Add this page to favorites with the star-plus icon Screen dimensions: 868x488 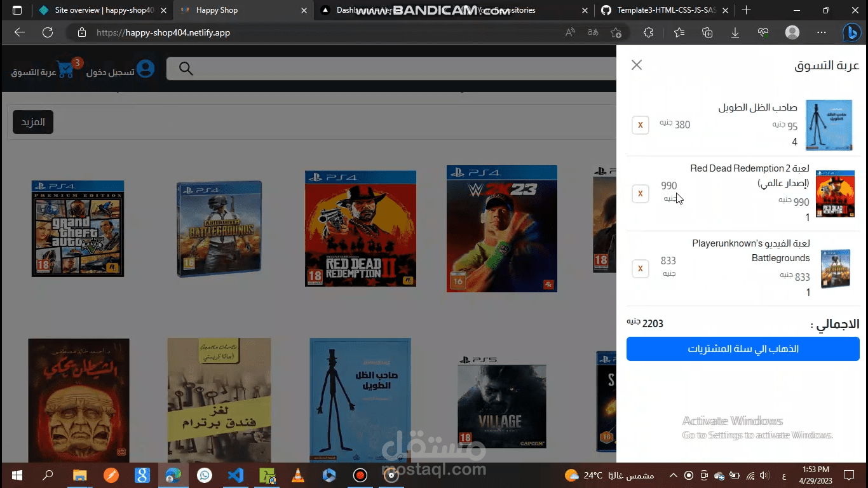[616, 32]
